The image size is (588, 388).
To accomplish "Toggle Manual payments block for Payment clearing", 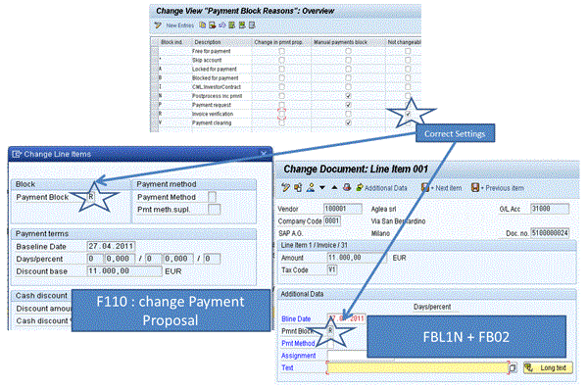I will [348, 122].
